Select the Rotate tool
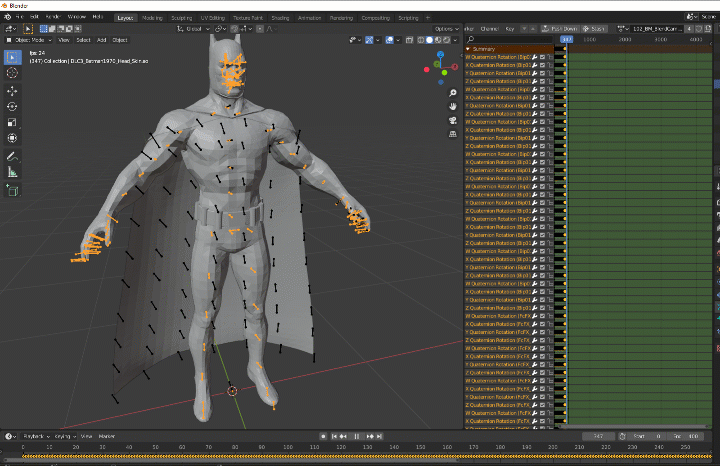This screenshot has width=720, height=466. pos(13,106)
